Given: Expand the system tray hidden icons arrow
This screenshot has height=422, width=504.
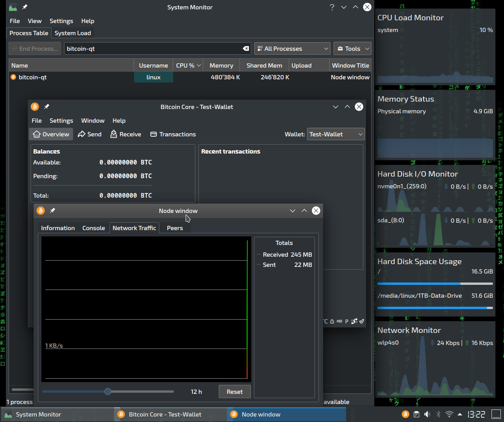Looking at the screenshot, I should tap(460, 414).
